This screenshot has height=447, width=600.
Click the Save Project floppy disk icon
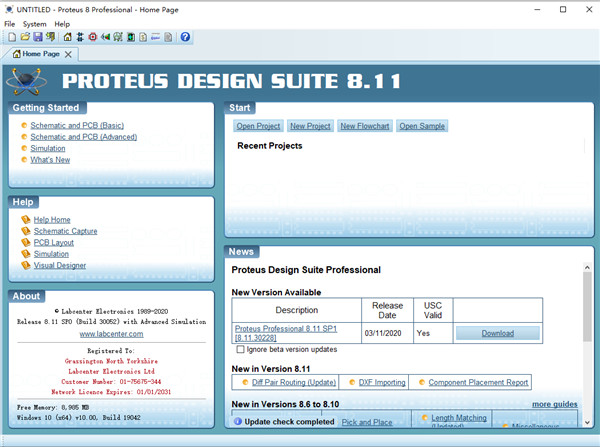(x=38, y=37)
